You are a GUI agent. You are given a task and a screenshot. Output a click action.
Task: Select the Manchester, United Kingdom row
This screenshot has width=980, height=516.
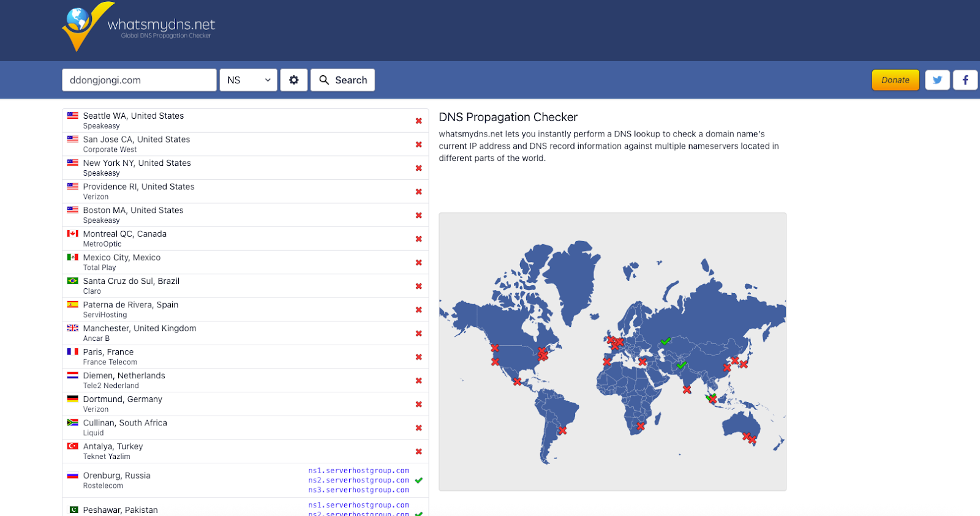pyautogui.click(x=245, y=333)
